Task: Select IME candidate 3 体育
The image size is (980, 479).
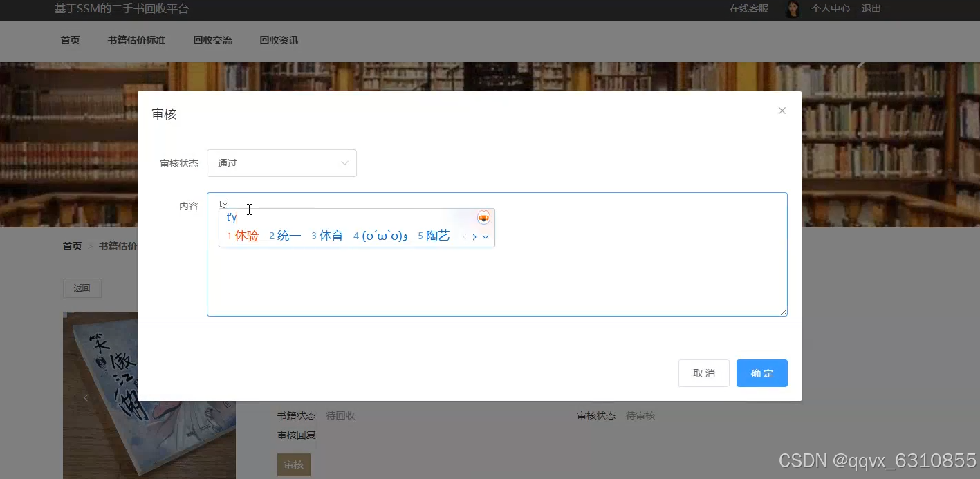Action: pyautogui.click(x=327, y=236)
